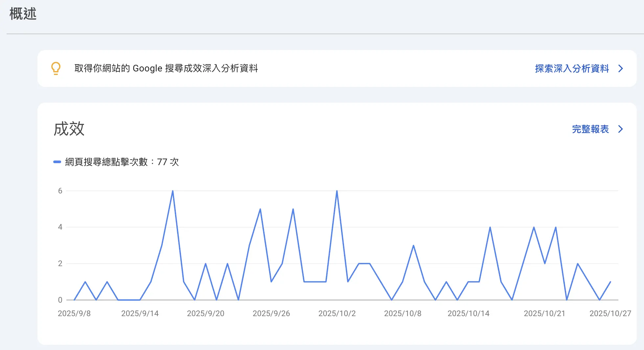Open the 完整報表 full report link

[590, 129]
